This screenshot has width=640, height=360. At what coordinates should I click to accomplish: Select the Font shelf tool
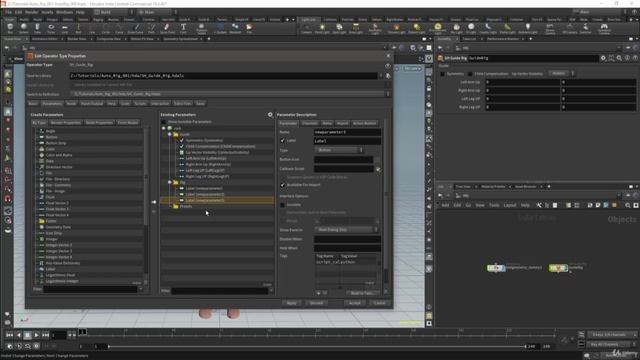(183, 29)
